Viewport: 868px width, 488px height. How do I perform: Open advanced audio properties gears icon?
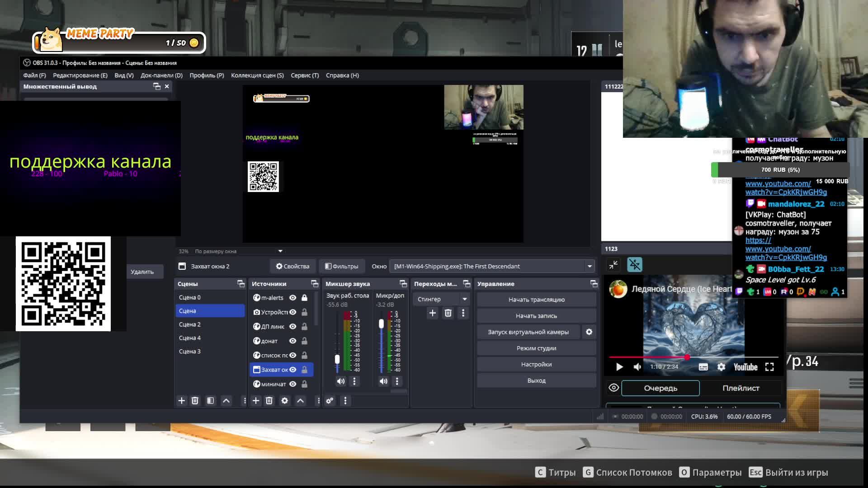coord(330,401)
